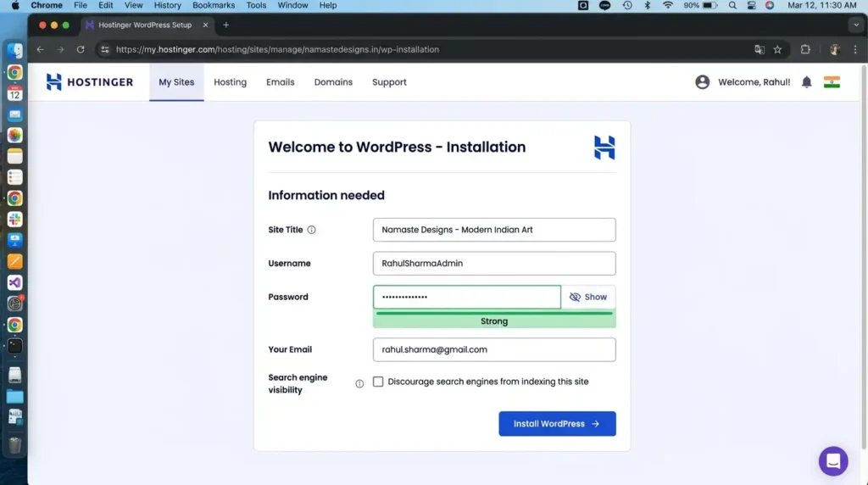Click into the Password field
Screen dimensions: 868x485
click(467, 297)
